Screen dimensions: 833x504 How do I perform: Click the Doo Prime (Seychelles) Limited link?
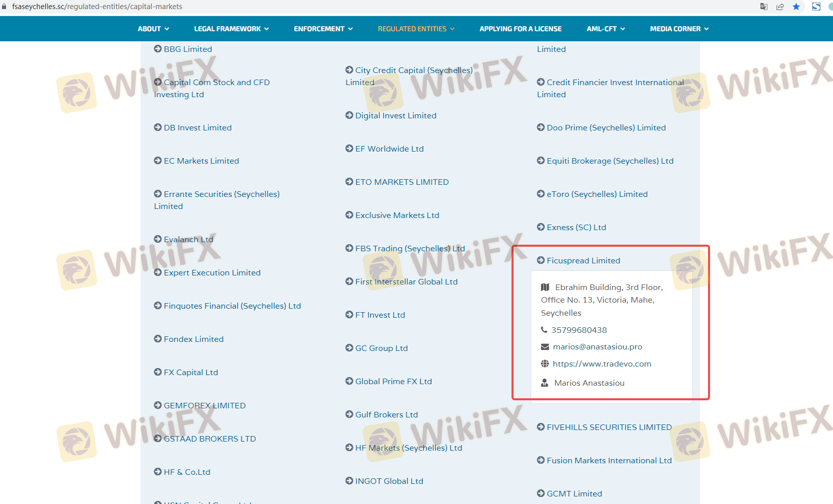tap(606, 127)
